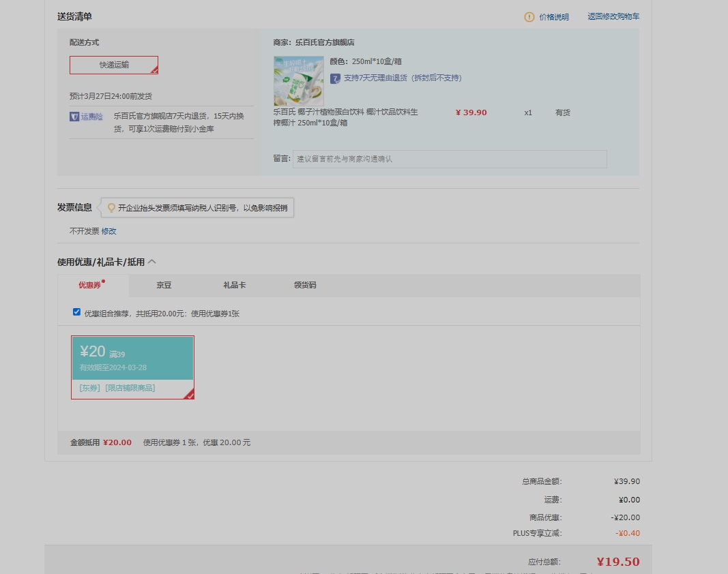Click the 颜色: 250ml*10盒/箱 text
Image resolution: width=728 pixels, height=574 pixels.
click(366, 62)
